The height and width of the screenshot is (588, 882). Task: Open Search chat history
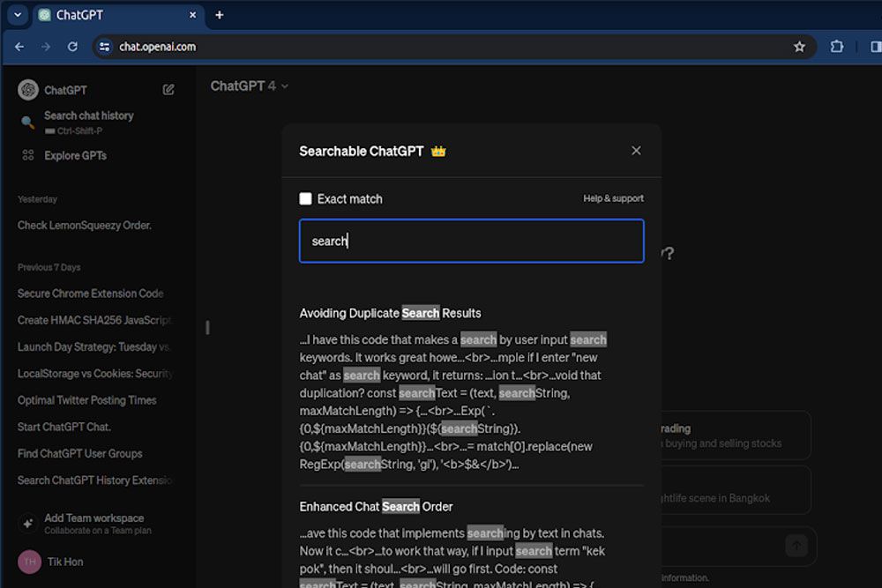click(88, 115)
